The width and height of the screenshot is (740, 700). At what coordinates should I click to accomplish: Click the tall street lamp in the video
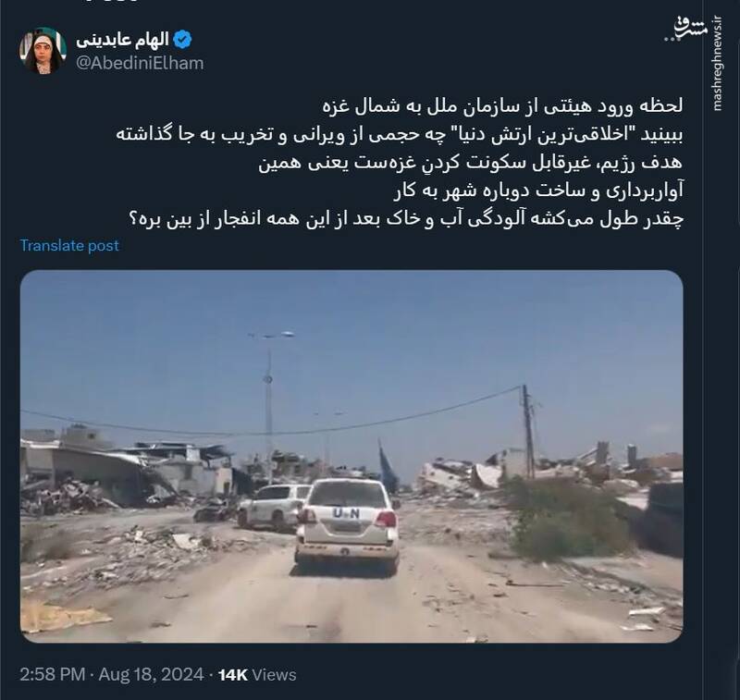click(x=269, y=408)
